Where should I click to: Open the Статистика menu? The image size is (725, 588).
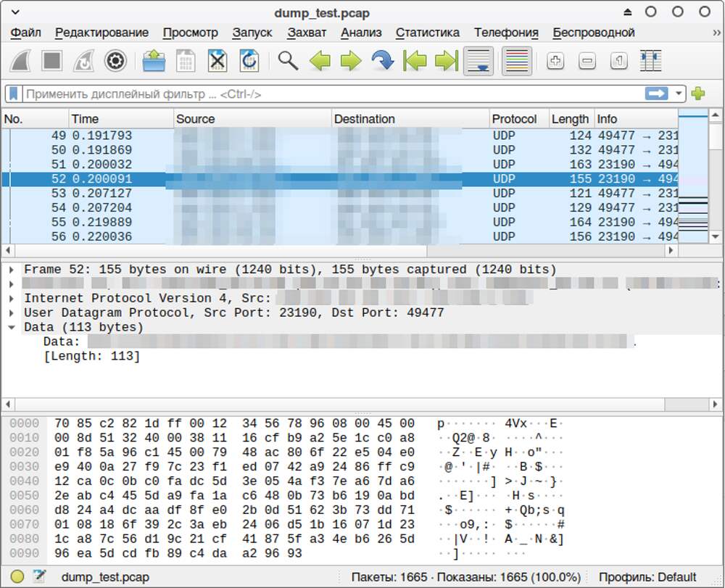coord(427,33)
